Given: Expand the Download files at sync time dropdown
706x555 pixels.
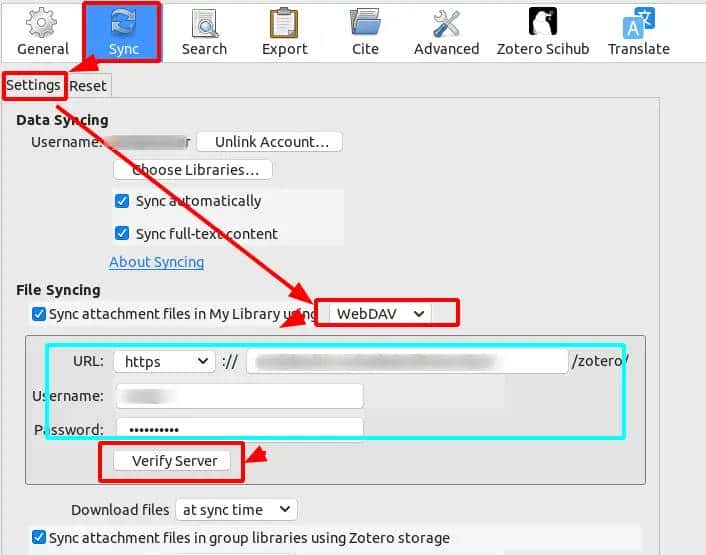Looking at the screenshot, I should click(236, 510).
